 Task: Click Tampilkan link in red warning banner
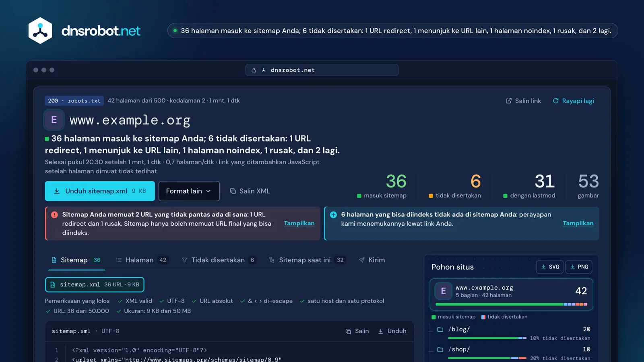pyautogui.click(x=299, y=223)
